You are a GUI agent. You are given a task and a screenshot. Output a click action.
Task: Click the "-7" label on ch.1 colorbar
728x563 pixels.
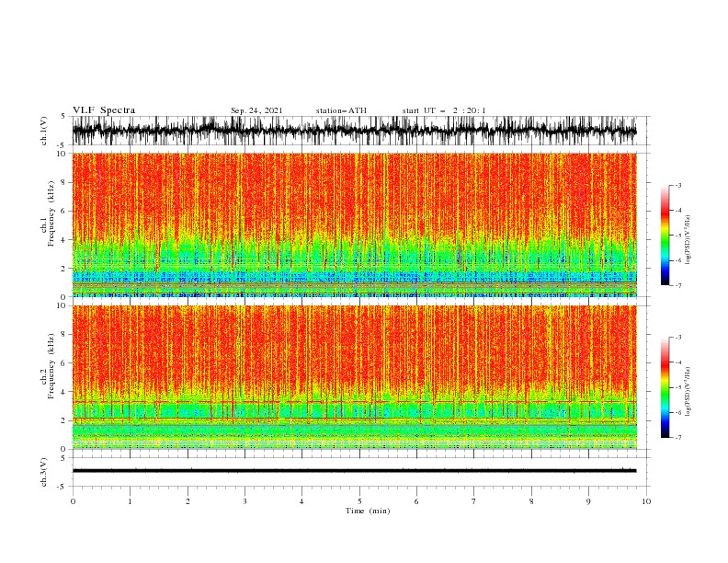pos(677,285)
